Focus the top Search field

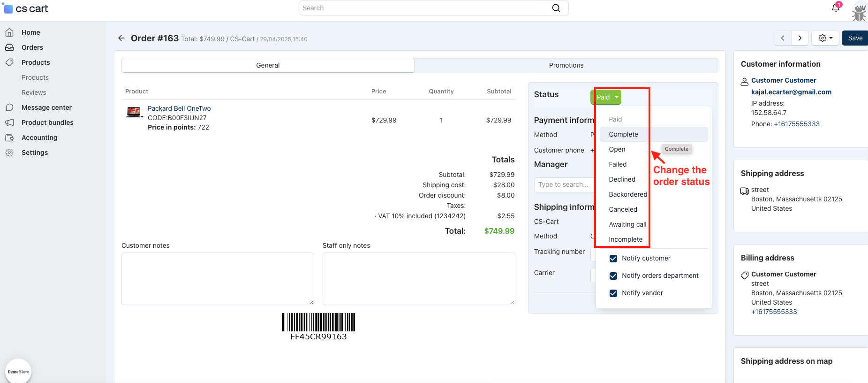pyautogui.click(x=427, y=8)
